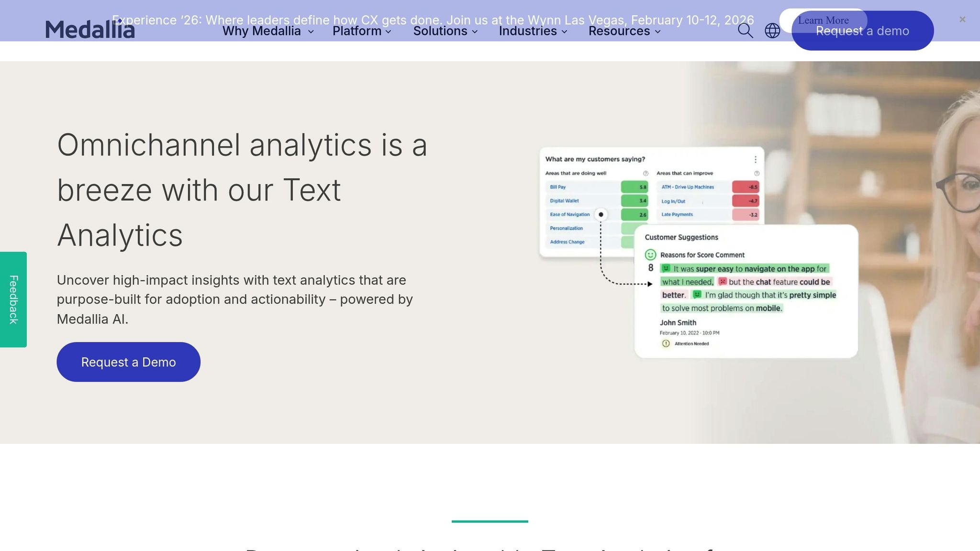
Task: Show the Industries dropdown menu
Action: click(x=533, y=31)
